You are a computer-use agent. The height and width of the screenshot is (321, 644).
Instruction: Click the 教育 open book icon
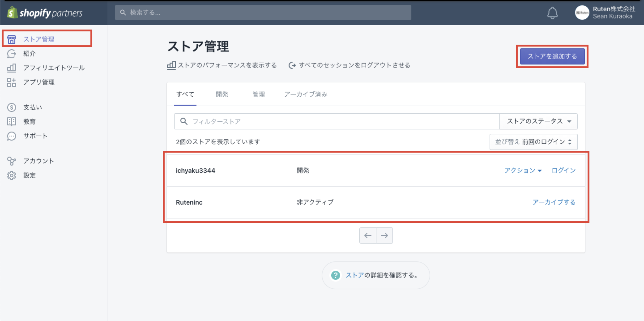pyautogui.click(x=11, y=122)
